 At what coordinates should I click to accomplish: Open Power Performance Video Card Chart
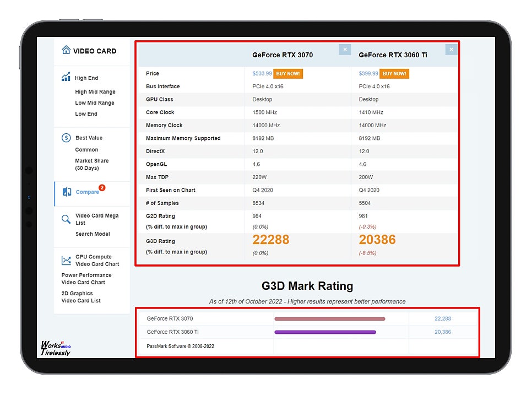86,279
